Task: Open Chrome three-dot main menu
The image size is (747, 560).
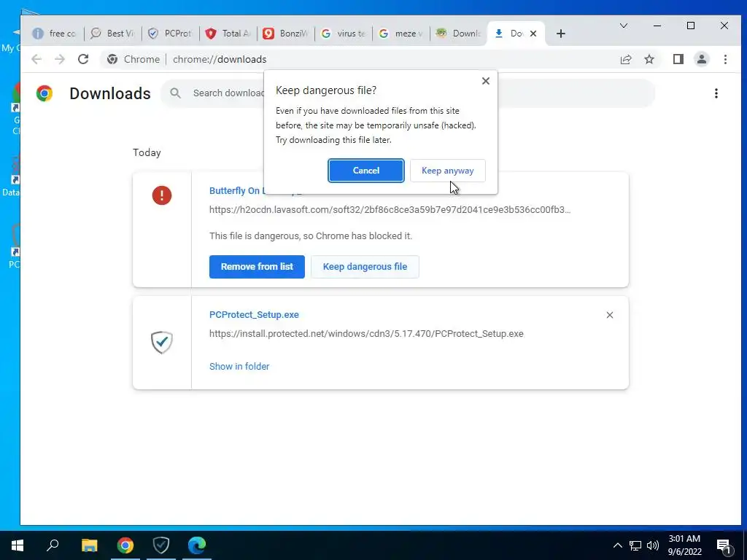Action: (x=725, y=59)
